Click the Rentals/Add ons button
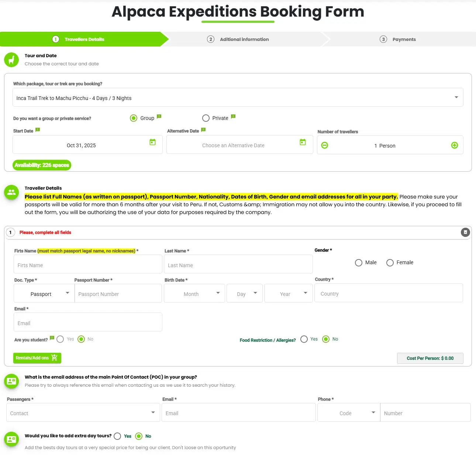476x455 pixels. click(x=37, y=358)
